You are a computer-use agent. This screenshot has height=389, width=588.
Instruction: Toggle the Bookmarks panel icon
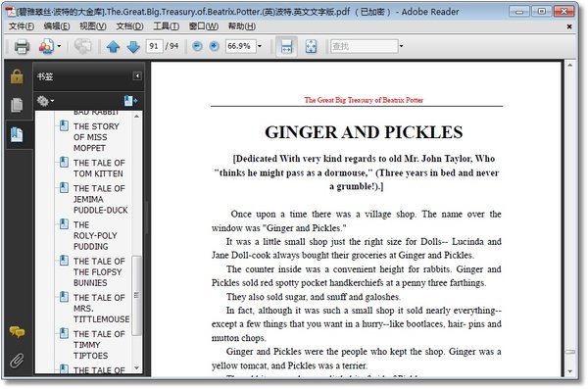click(x=17, y=134)
